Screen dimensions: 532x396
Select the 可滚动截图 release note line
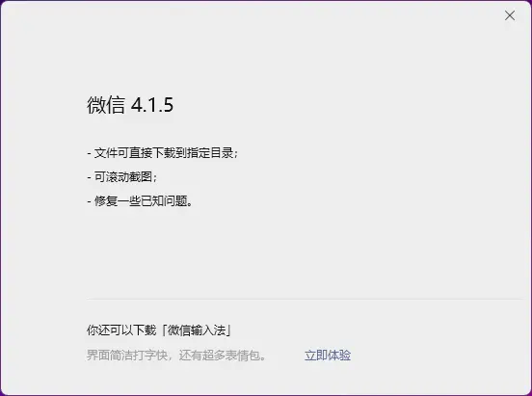click(x=122, y=177)
